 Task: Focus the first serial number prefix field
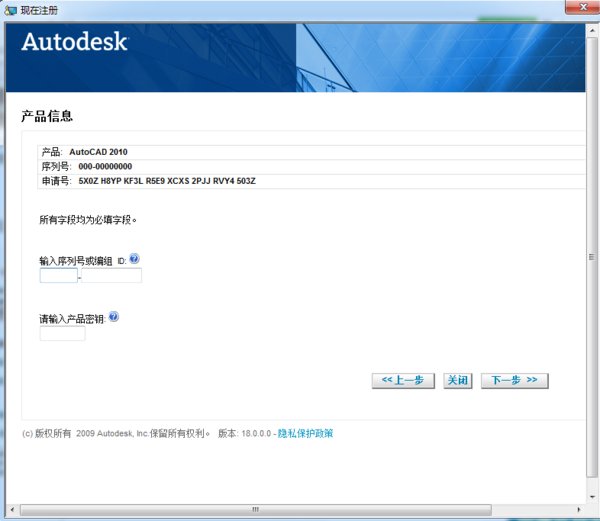coord(59,275)
